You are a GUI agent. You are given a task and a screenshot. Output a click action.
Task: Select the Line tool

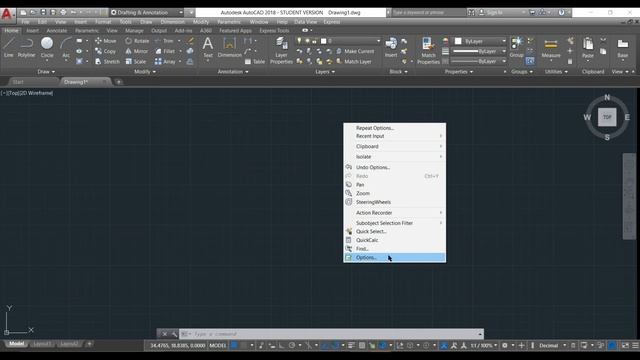point(9,47)
